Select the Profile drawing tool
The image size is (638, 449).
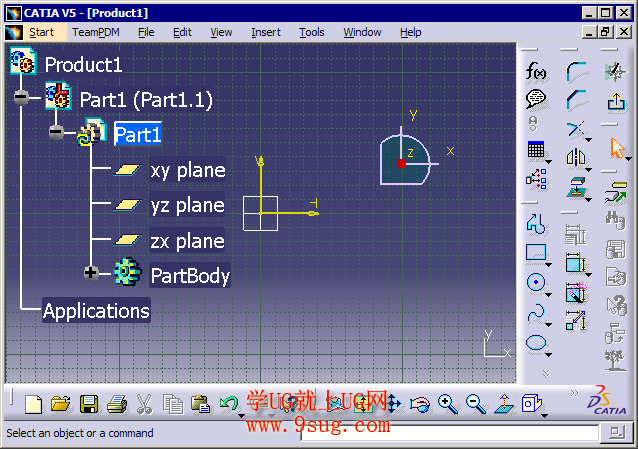pyautogui.click(x=535, y=223)
